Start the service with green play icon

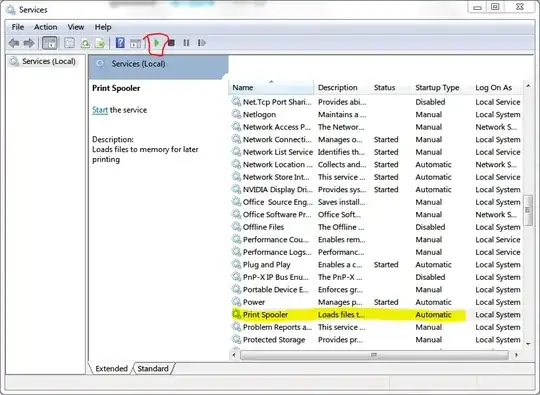click(x=157, y=43)
